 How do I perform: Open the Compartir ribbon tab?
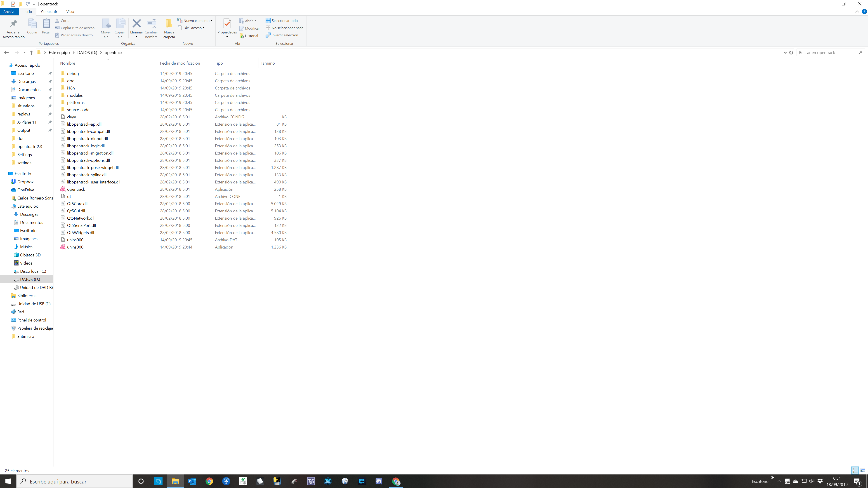(x=49, y=12)
